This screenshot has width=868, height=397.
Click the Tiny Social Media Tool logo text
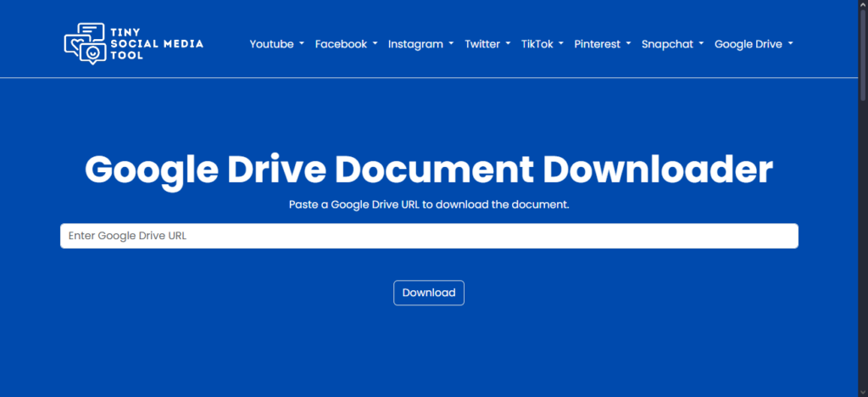tap(156, 43)
